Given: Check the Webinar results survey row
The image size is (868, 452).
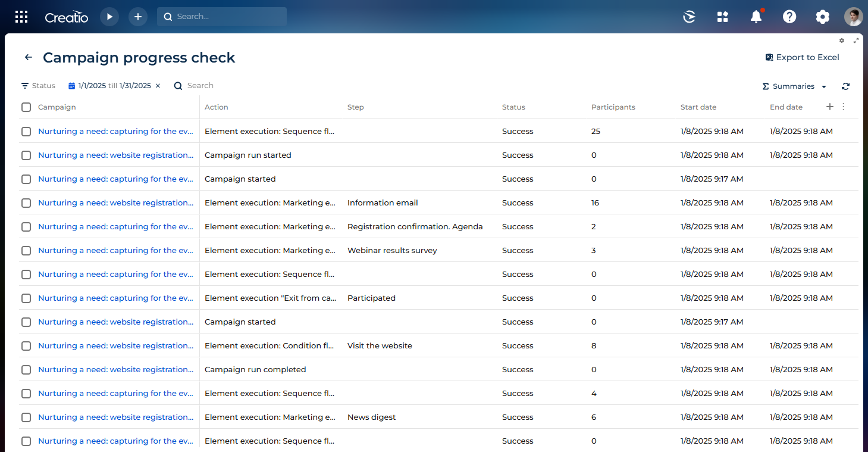Looking at the screenshot, I should [26, 250].
